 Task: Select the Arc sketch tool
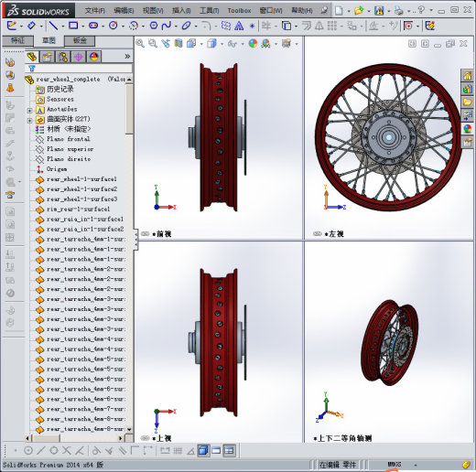[x=134, y=26]
